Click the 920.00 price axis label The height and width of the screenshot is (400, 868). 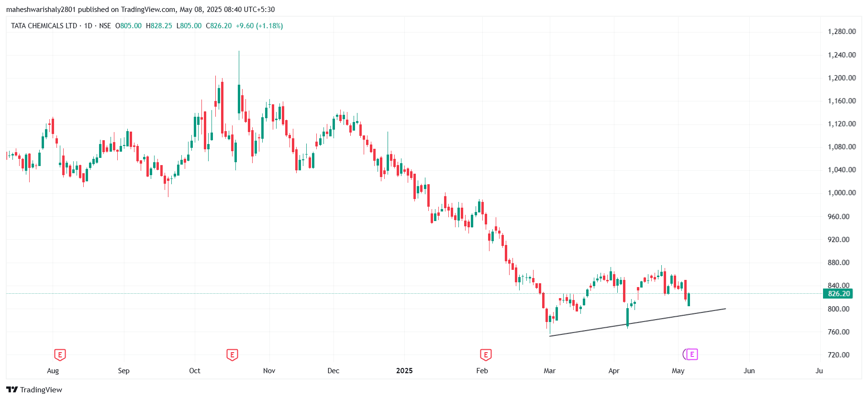tap(839, 240)
